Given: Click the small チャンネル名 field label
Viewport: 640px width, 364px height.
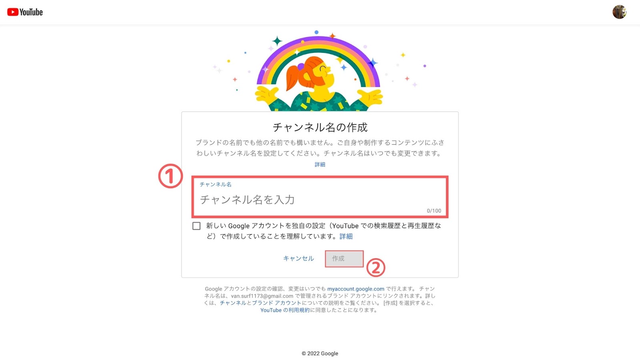Looking at the screenshot, I should point(216,185).
